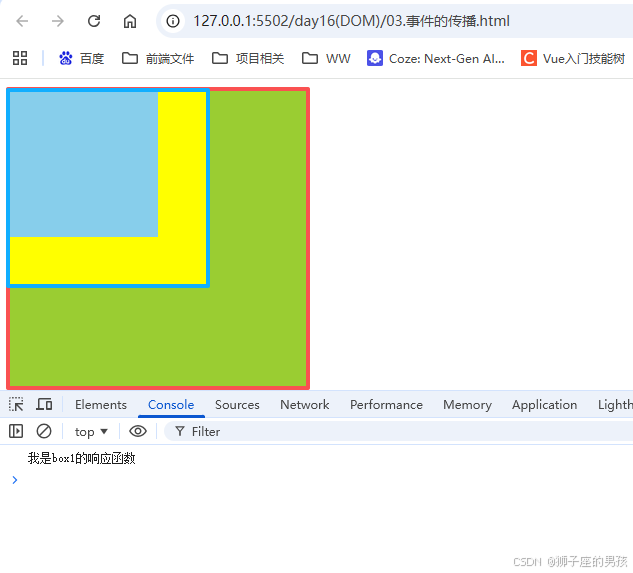633x573 pixels.
Task: Toggle the device toolbar in DevTools
Action: point(44,404)
